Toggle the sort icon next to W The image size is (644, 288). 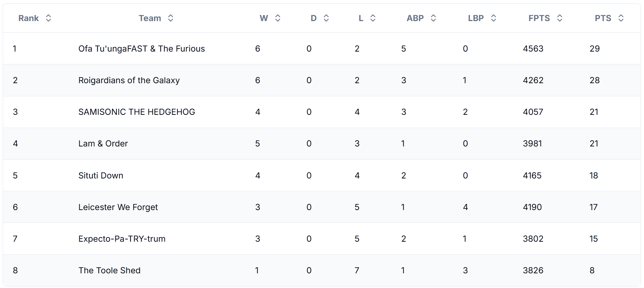coord(277,18)
